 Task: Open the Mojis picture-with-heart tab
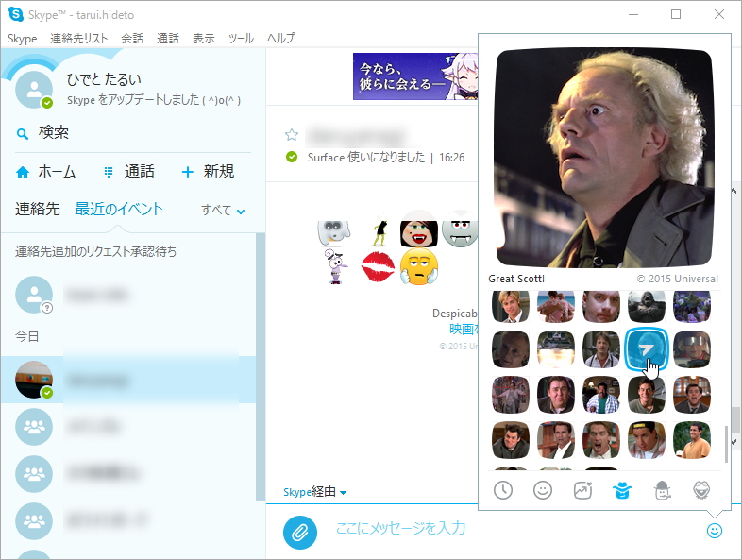point(582,490)
